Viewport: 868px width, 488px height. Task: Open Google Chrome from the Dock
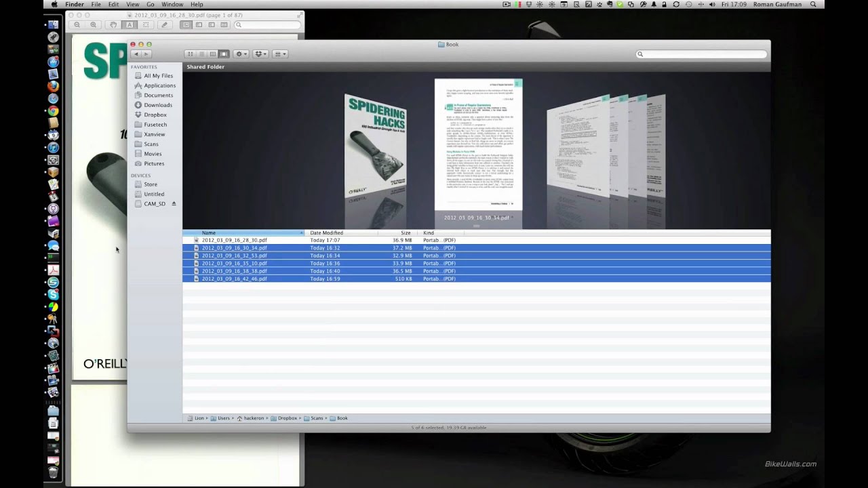pyautogui.click(x=53, y=110)
